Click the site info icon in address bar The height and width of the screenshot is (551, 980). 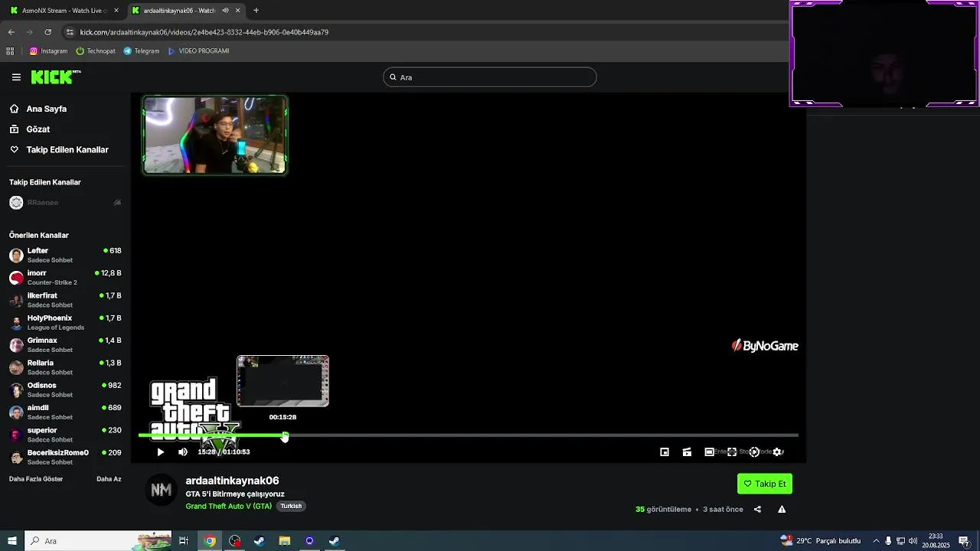[x=70, y=32]
